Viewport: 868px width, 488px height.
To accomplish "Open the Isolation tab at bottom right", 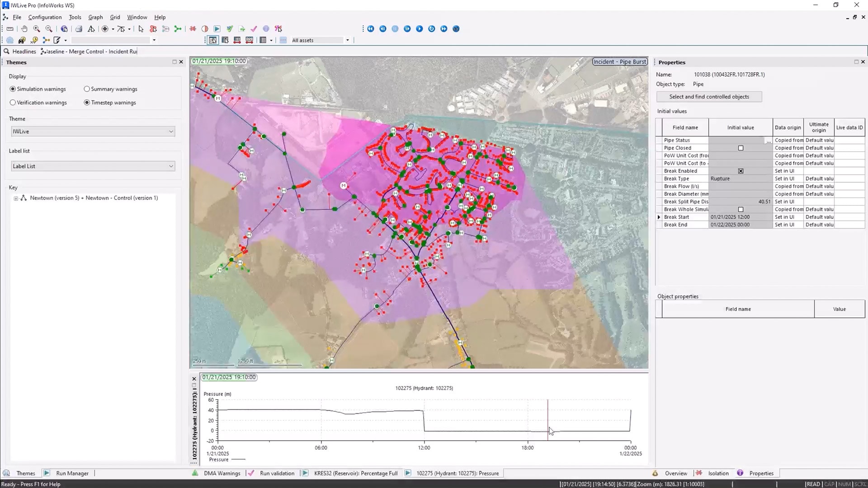I will click(x=718, y=473).
